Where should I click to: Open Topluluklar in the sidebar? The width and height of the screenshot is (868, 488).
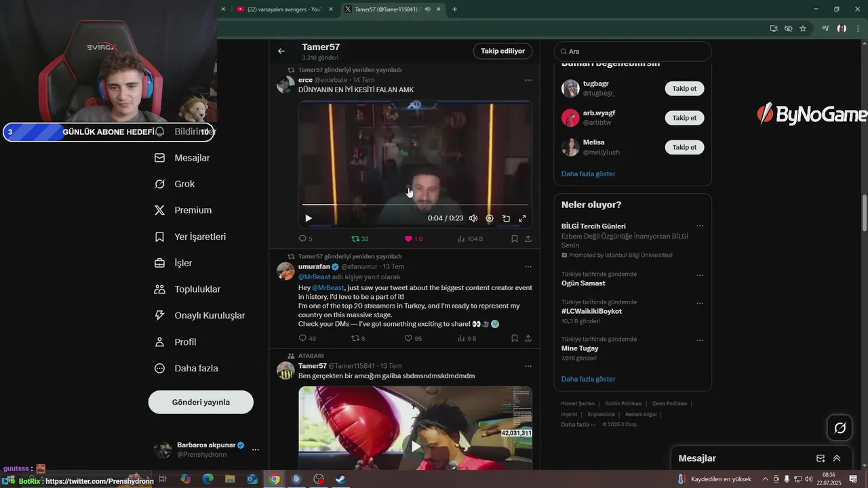point(187,289)
